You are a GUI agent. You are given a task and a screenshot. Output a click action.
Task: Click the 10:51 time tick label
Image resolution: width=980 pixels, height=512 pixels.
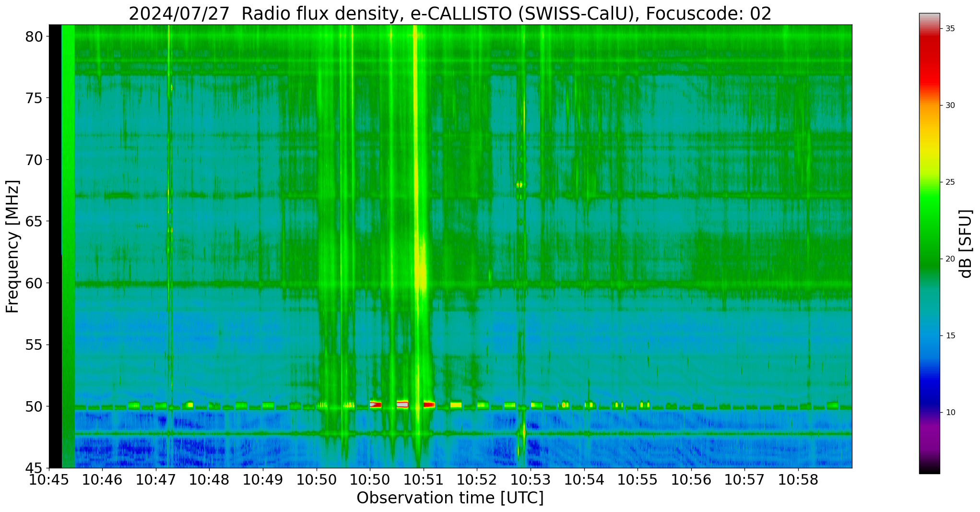click(x=424, y=480)
